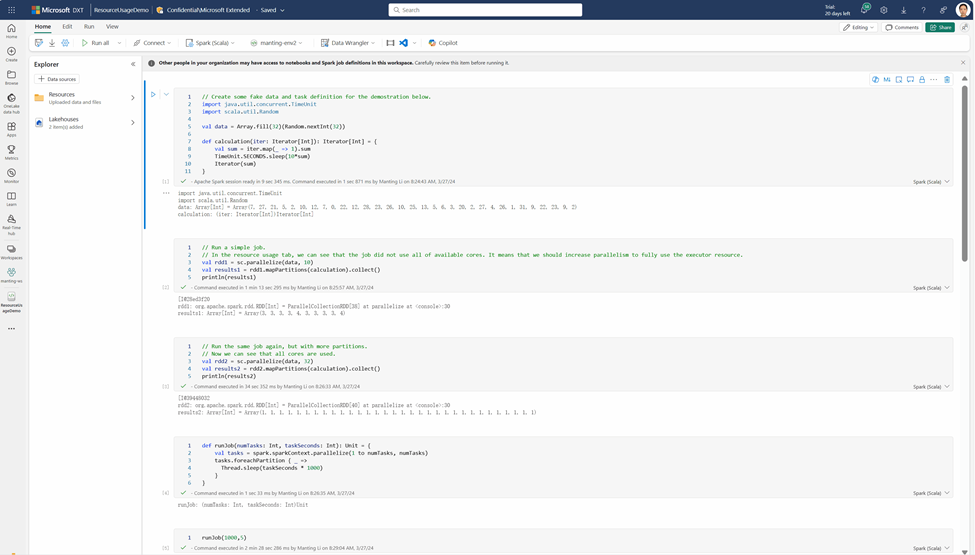Toggle the first cell's output ellipsis menu
The width and height of the screenshot is (975, 555).
click(x=166, y=193)
